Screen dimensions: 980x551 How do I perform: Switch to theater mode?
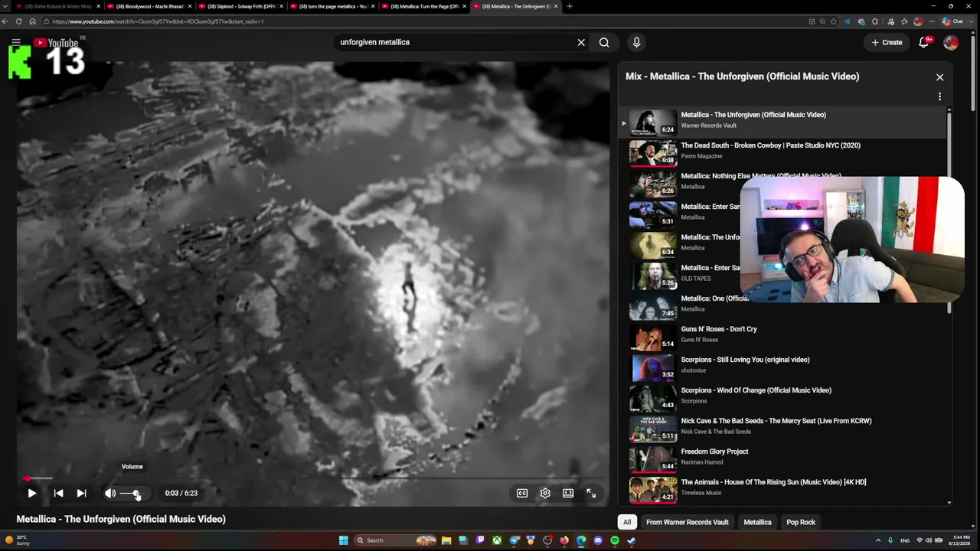[x=568, y=494]
